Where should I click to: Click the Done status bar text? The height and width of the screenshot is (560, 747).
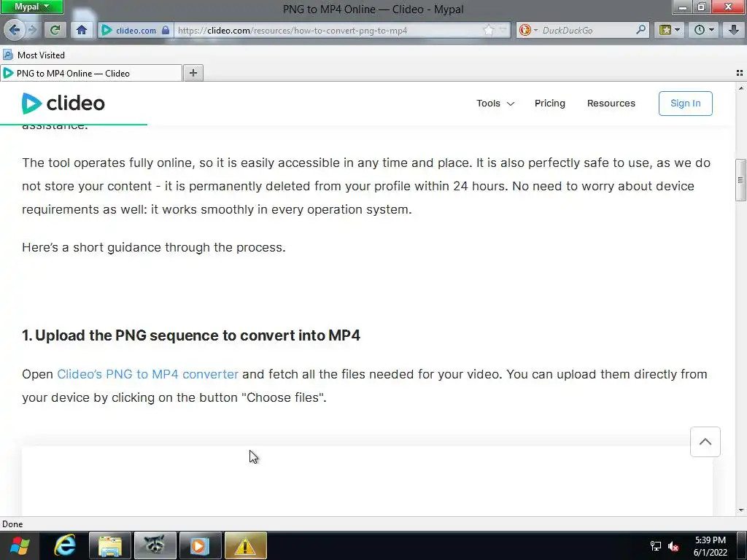point(12,524)
